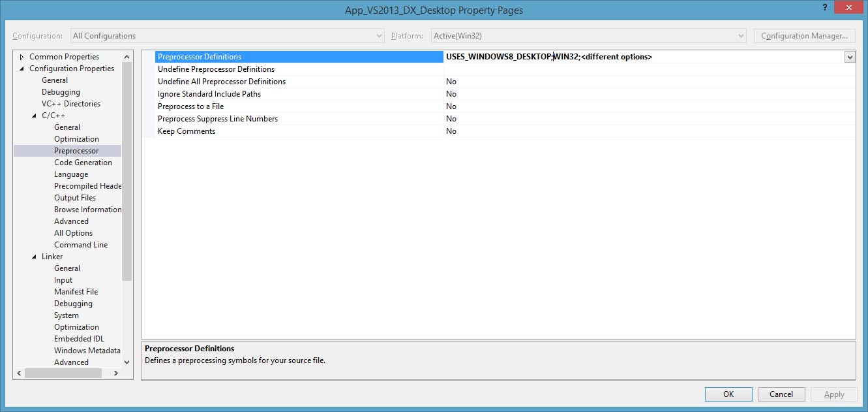Open the All Options page
The image size is (868, 412).
tap(73, 233)
